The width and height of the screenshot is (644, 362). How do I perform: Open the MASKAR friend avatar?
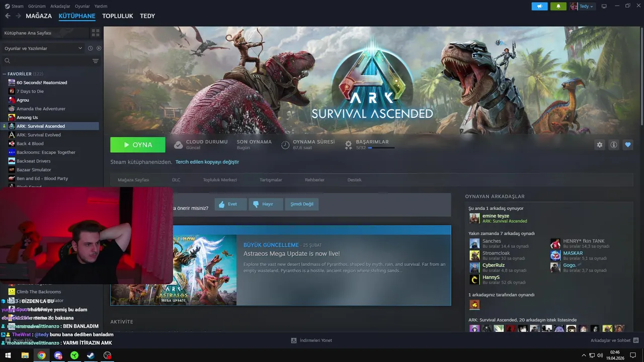point(555,255)
